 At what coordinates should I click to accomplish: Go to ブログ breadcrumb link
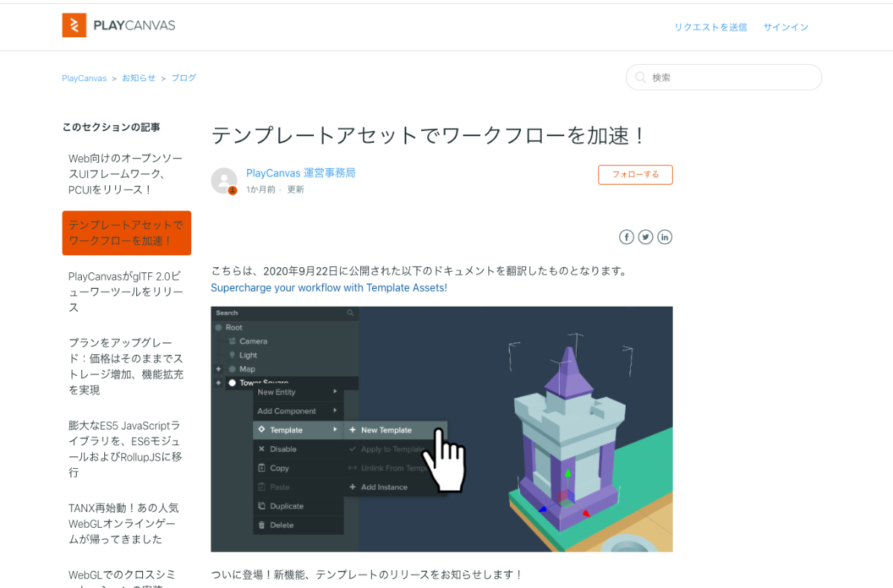(x=184, y=78)
